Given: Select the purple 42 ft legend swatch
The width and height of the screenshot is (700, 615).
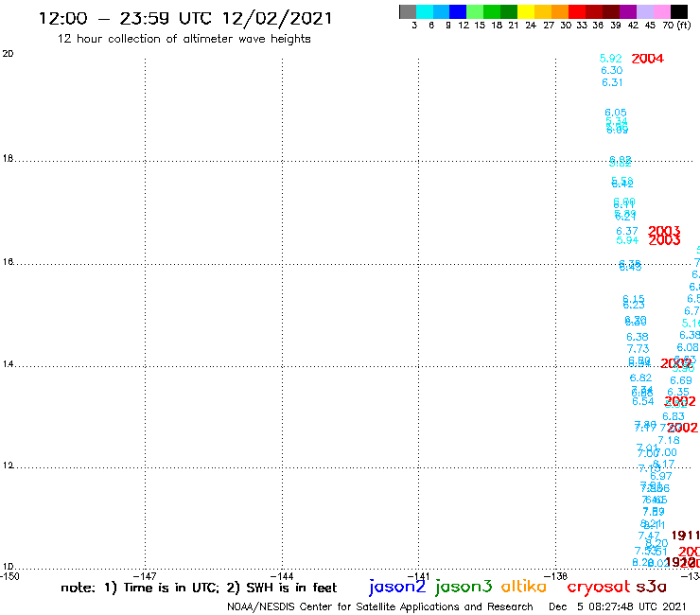Looking at the screenshot, I should click(628, 11).
